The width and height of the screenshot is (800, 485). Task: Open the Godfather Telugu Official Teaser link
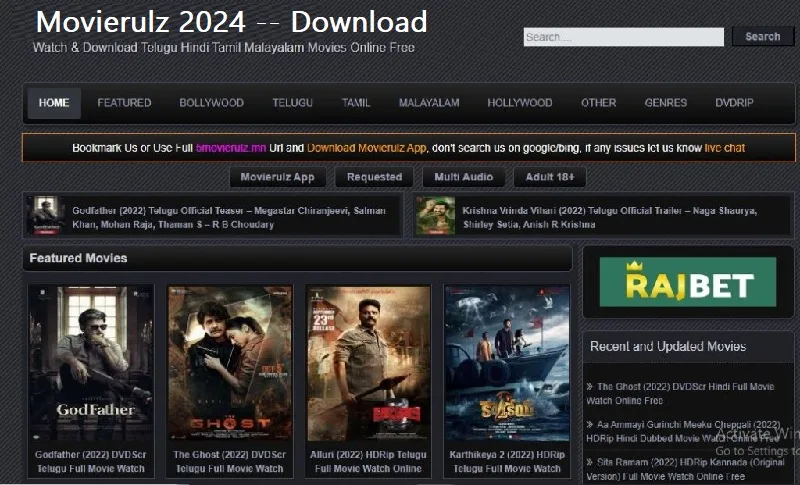pos(229,217)
